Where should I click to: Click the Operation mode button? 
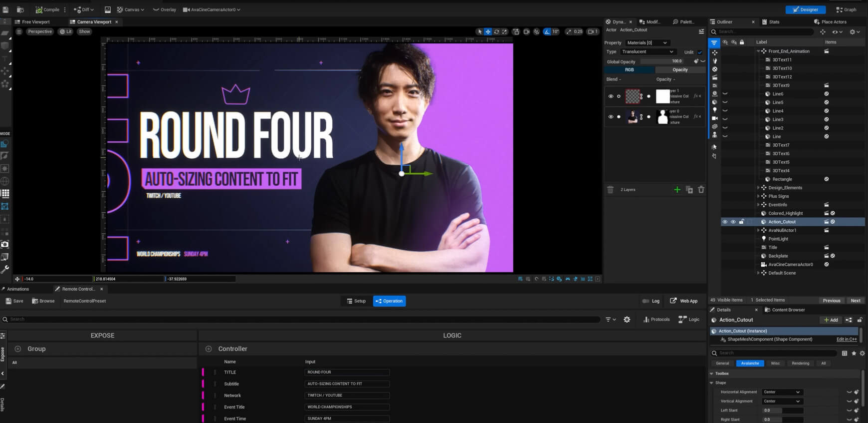(389, 301)
